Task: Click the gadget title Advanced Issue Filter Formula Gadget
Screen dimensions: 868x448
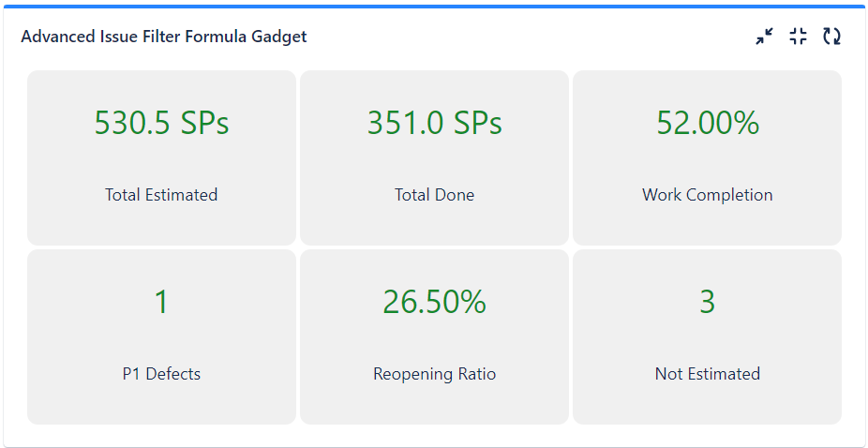Action: (164, 37)
